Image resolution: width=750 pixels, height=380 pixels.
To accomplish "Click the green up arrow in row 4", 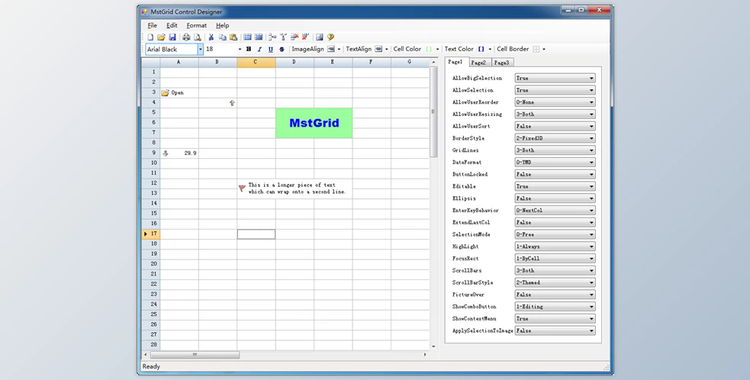I will [x=232, y=103].
